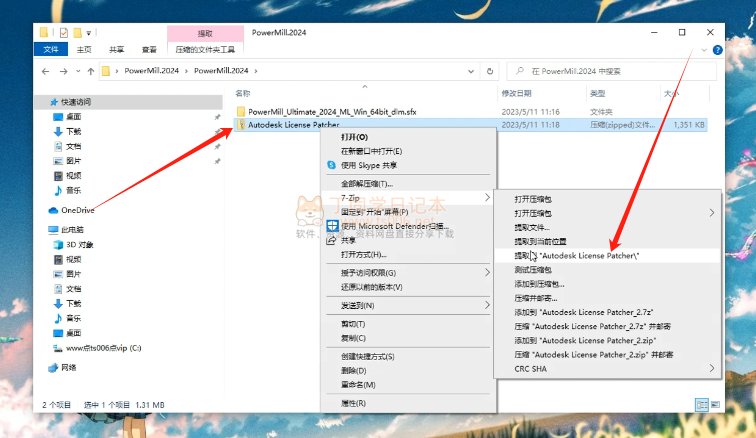This screenshot has height=438, width=756.
Task: Open 打开压缩包 entry with submenu arrow
Action: click(608, 213)
